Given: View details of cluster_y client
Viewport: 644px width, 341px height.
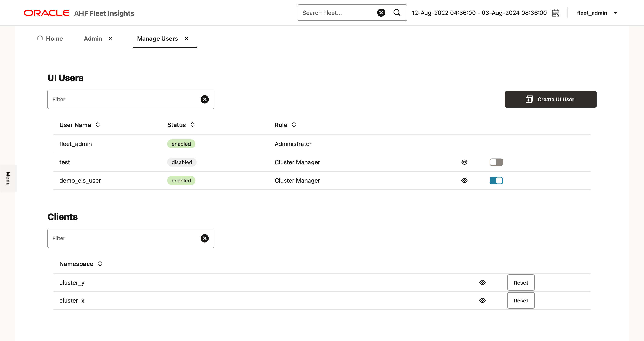Looking at the screenshot, I should pos(482,282).
